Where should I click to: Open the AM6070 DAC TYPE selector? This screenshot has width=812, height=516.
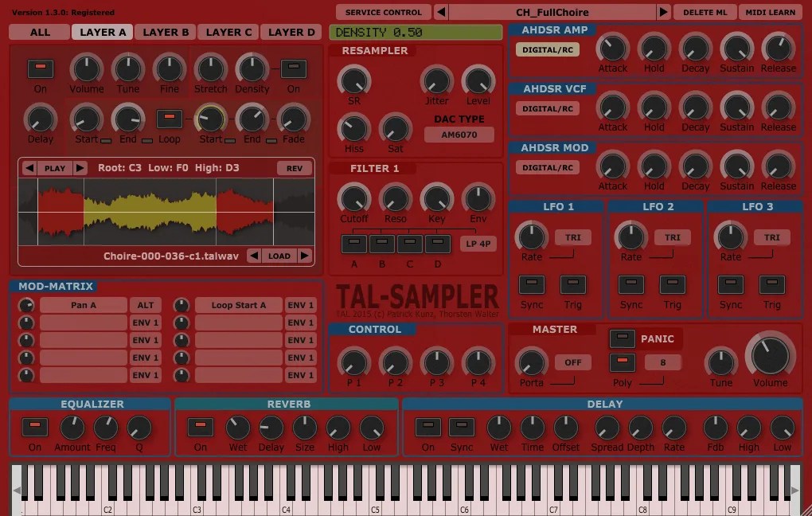pos(459,135)
